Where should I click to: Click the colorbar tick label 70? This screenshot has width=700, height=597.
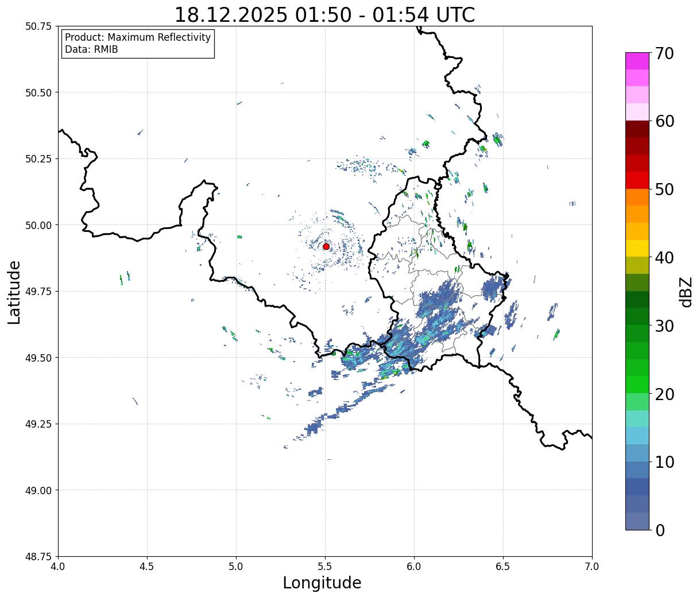tap(664, 53)
